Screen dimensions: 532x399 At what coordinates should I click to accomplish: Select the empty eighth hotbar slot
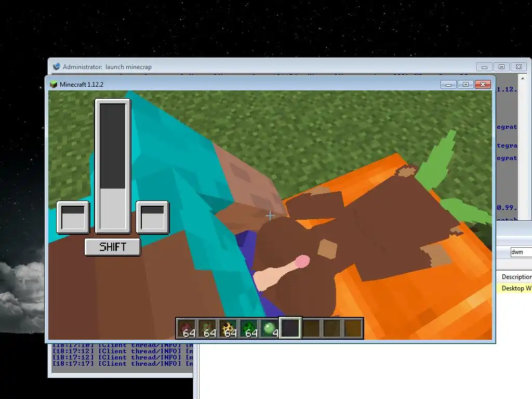(332, 328)
